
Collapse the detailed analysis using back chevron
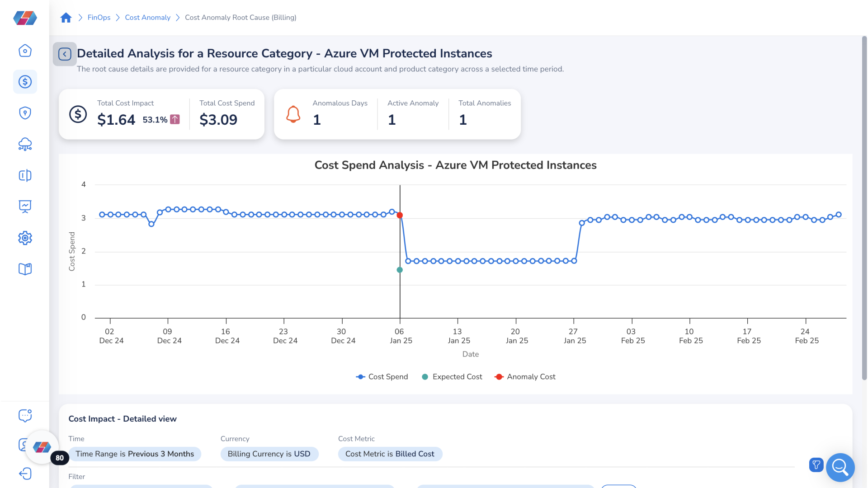click(x=65, y=54)
